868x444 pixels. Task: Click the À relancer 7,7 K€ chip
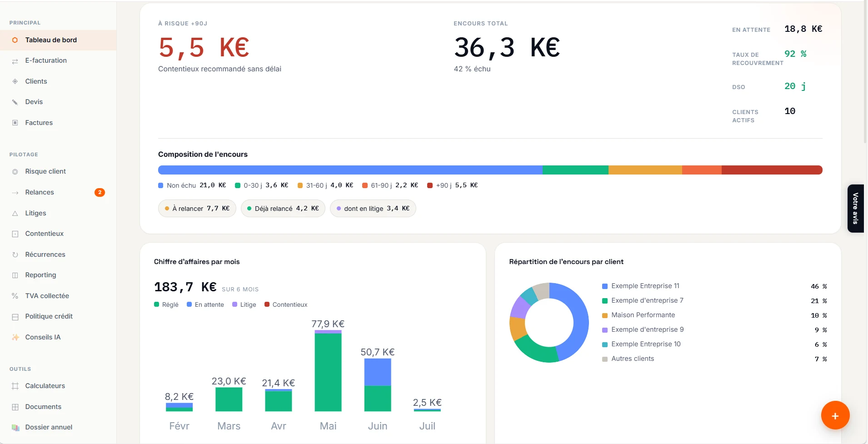197,209
